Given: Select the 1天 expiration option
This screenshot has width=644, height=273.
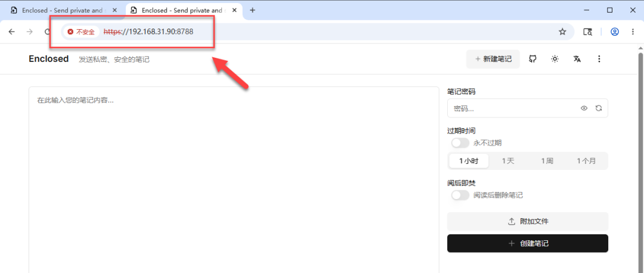Looking at the screenshot, I should tap(508, 161).
